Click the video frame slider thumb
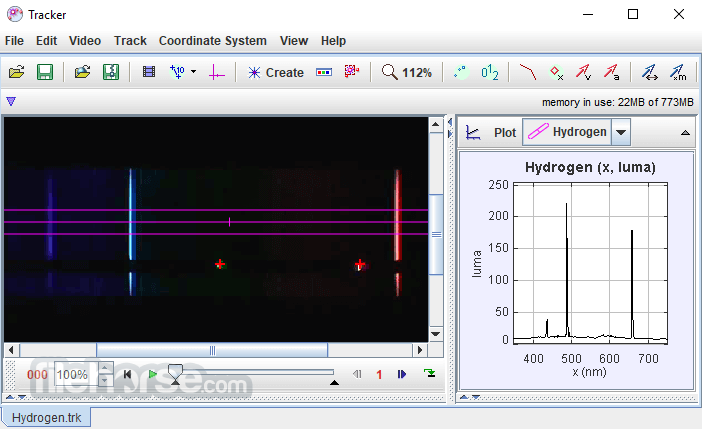702x429 pixels. 175,373
